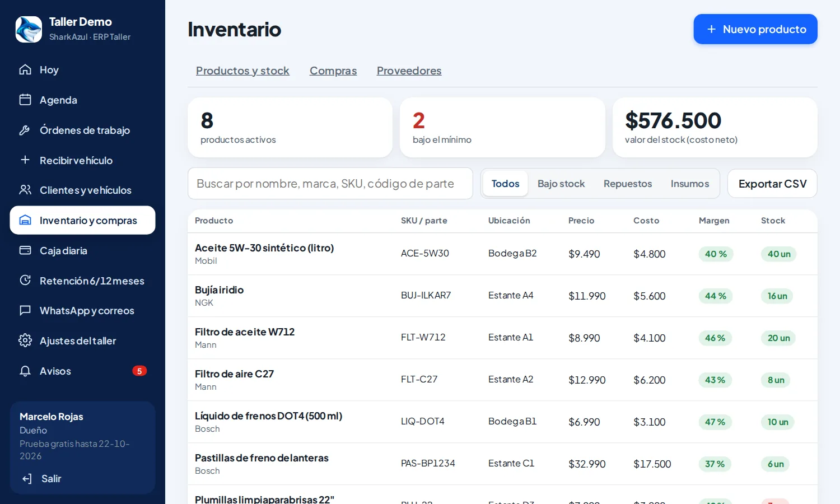Open Líquido de frenos DOT4 (500 ml)
This screenshot has height=504, width=840.
tap(268, 416)
